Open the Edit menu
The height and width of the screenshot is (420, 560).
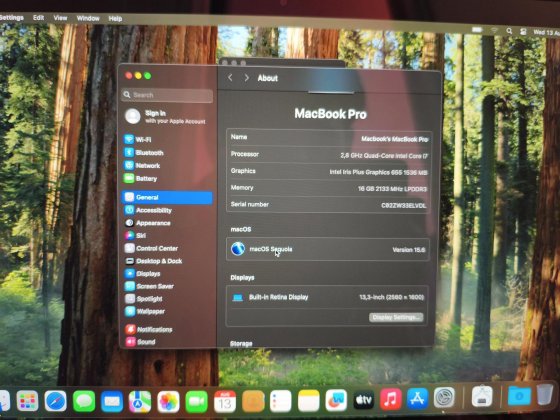coord(39,18)
